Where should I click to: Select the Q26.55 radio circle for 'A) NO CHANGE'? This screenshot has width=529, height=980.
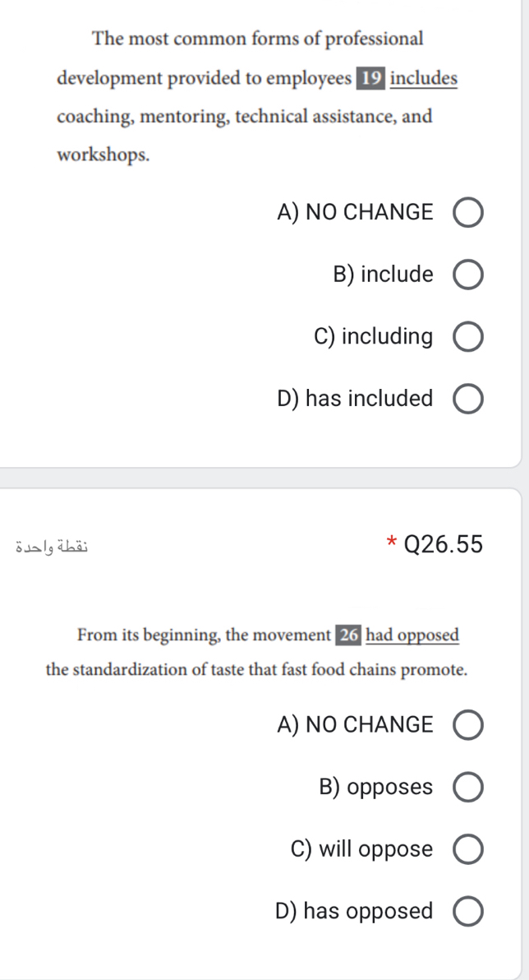pyautogui.click(x=467, y=725)
